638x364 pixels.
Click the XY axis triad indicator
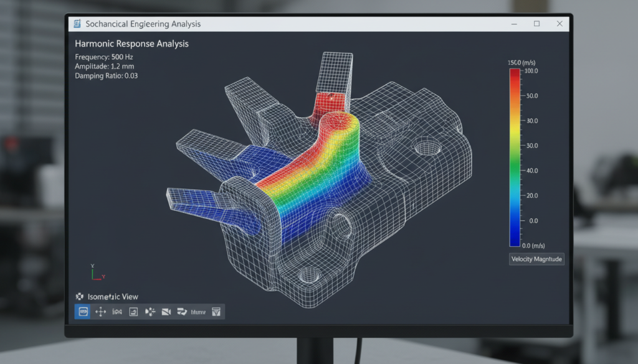point(98,273)
